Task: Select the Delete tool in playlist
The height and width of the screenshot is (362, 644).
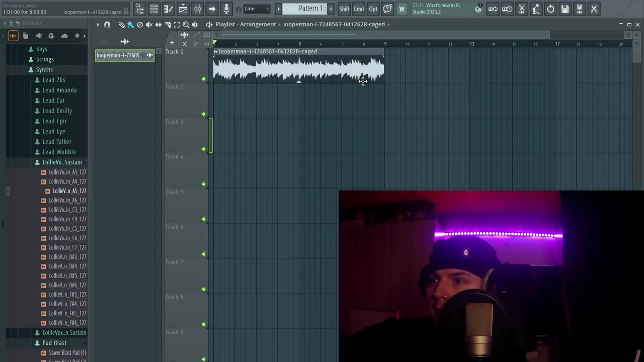Action: pos(140,24)
